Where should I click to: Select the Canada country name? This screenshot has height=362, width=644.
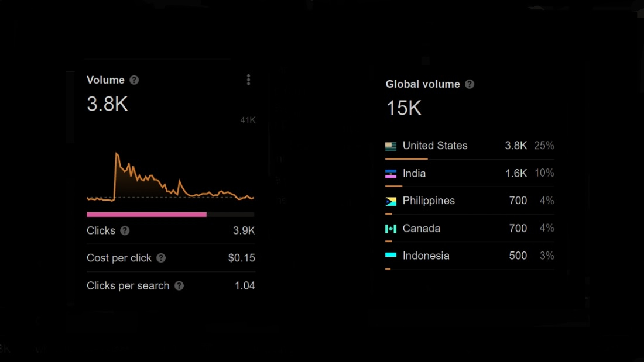point(422,228)
